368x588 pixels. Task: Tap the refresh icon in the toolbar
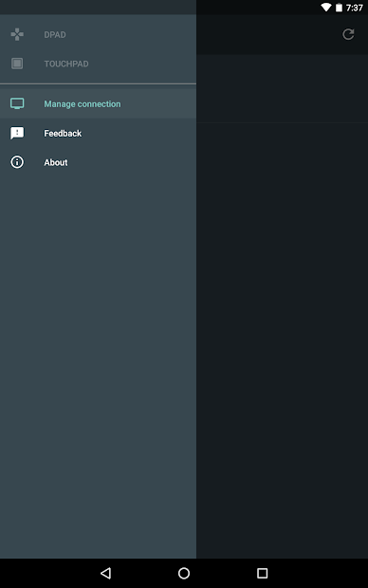pos(348,34)
